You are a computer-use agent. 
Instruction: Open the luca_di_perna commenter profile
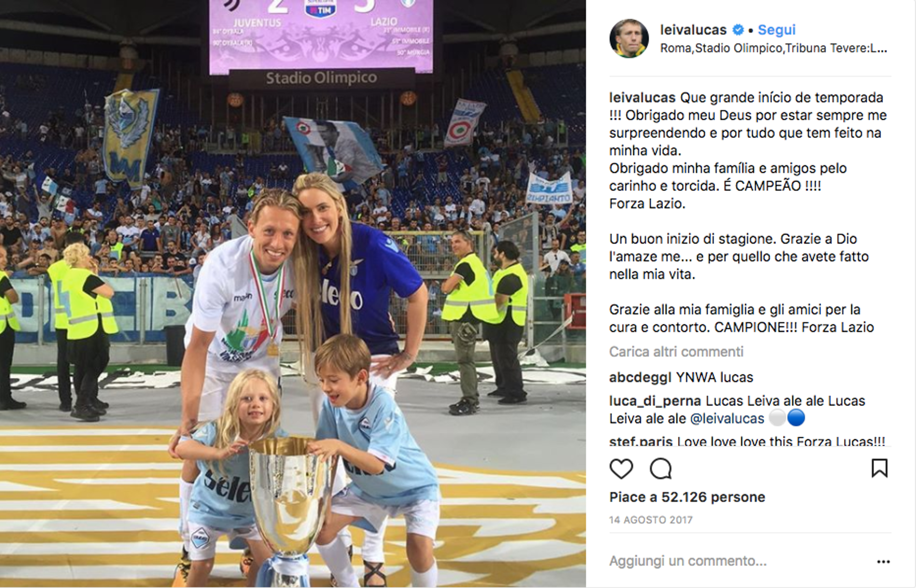tap(655, 401)
